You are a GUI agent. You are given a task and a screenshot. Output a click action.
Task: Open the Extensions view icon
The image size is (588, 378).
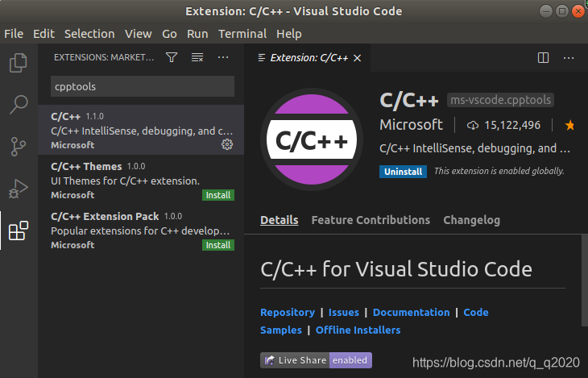tap(19, 231)
